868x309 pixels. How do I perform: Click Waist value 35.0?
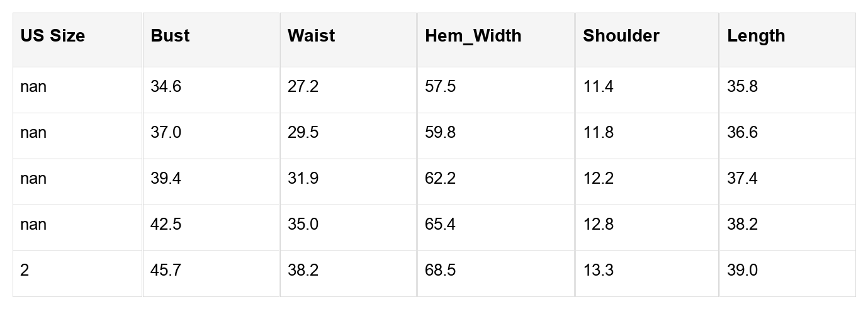coord(303,225)
